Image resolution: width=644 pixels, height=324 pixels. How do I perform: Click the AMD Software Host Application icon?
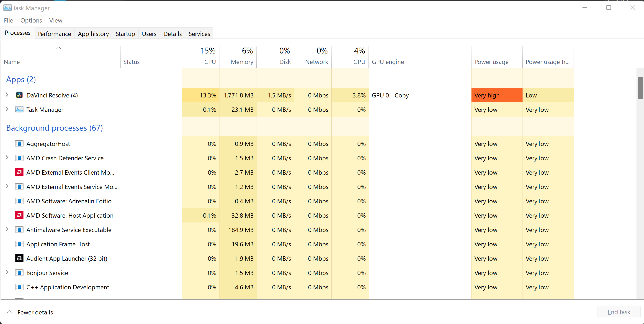click(19, 215)
